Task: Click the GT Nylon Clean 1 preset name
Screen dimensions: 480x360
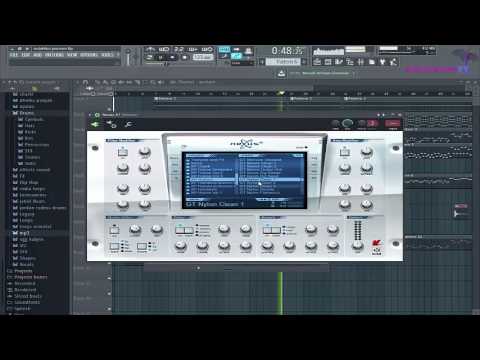Action: [215, 204]
